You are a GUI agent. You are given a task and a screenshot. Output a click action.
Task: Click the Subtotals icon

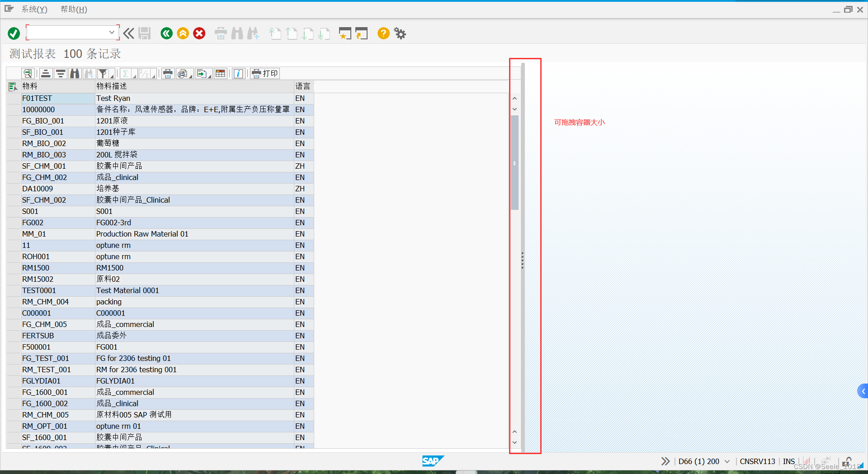(144, 73)
